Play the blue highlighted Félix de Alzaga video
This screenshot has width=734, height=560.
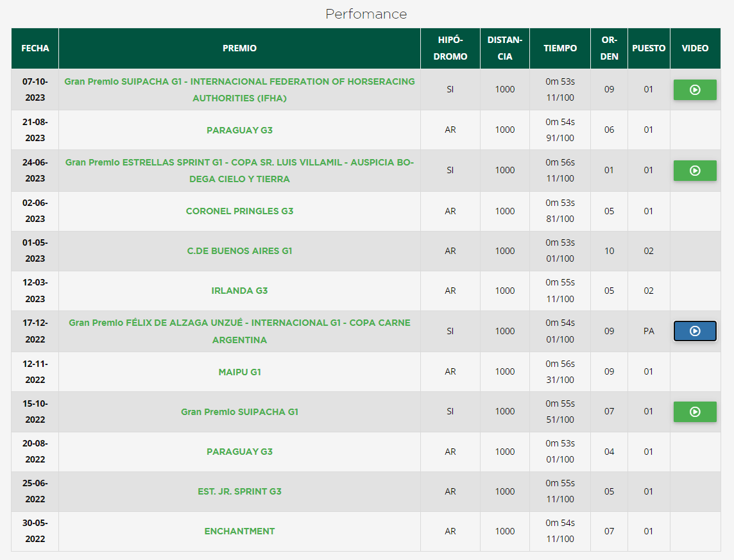coord(694,331)
